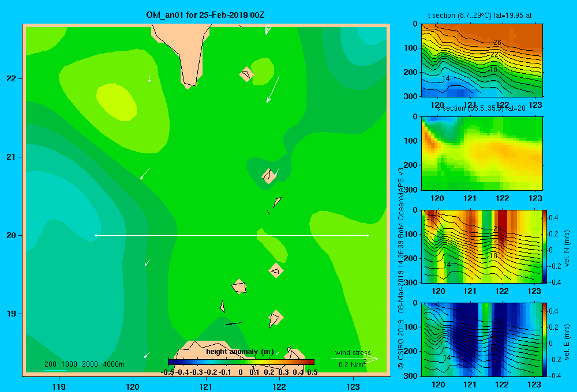Viewport: 577px width, 392px height.
Task: Click the "200" depth contour legend entry
Action: click(x=50, y=364)
